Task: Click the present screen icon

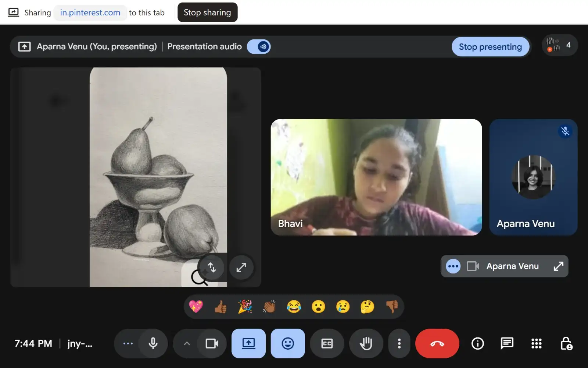Action: click(x=248, y=343)
